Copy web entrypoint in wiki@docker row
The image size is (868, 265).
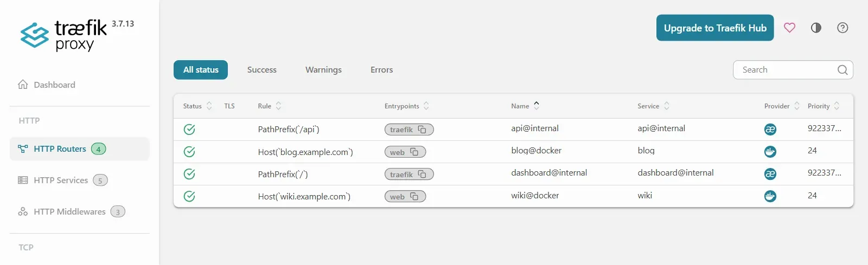414,196
